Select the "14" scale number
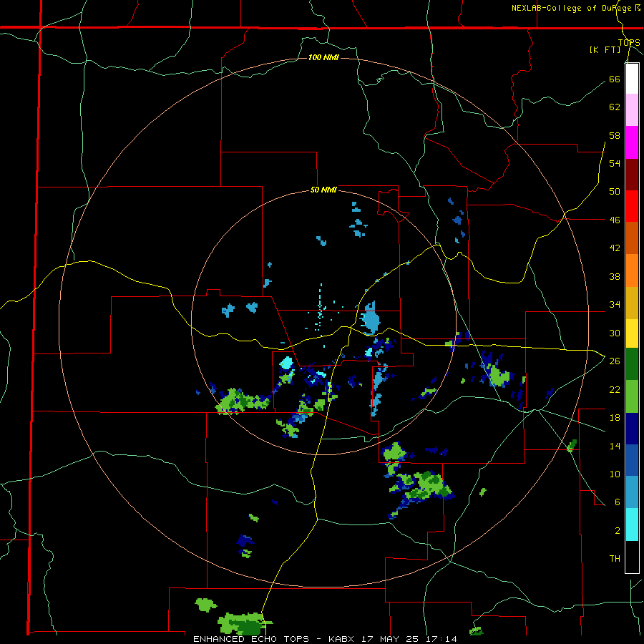644x644 pixels. 615,446
